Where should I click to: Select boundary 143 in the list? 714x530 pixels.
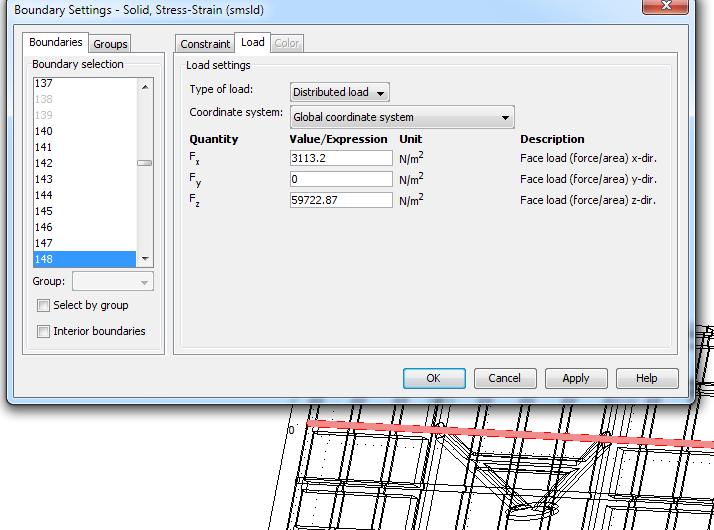(x=85, y=179)
